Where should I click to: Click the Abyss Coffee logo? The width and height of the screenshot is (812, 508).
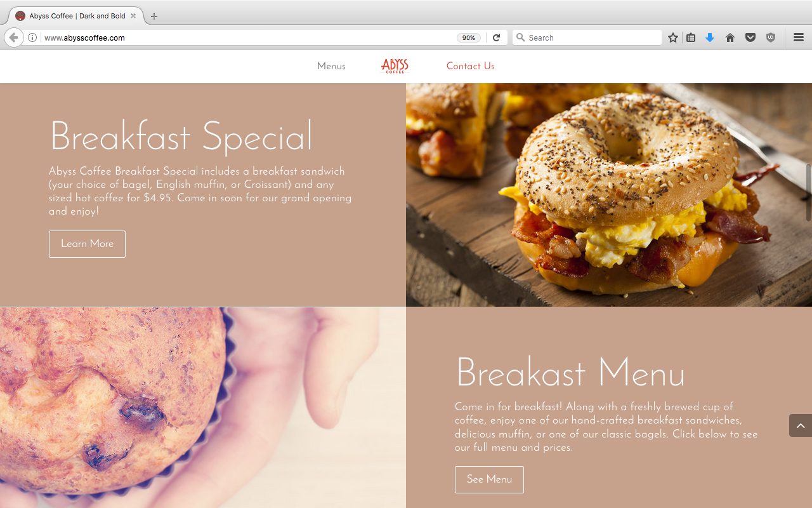pyautogui.click(x=395, y=66)
